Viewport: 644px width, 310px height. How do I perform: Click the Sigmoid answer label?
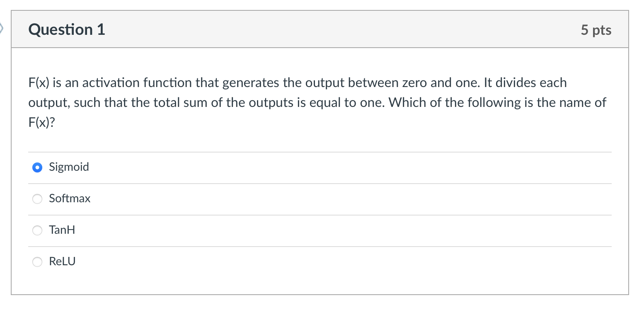tap(69, 167)
